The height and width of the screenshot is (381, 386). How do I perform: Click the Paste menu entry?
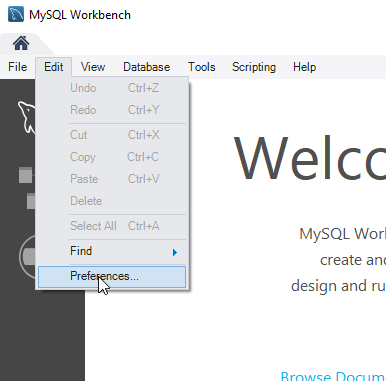tap(112, 179)
